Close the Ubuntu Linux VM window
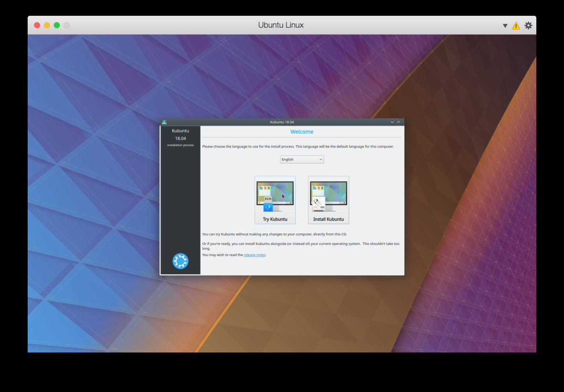 click(37, 25)
